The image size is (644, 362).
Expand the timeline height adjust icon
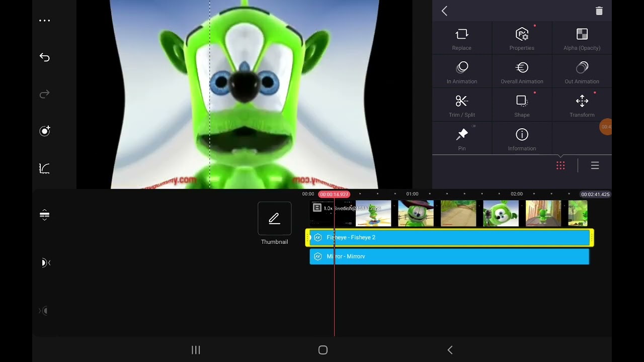pyautogui.click(x=45, y=215)
